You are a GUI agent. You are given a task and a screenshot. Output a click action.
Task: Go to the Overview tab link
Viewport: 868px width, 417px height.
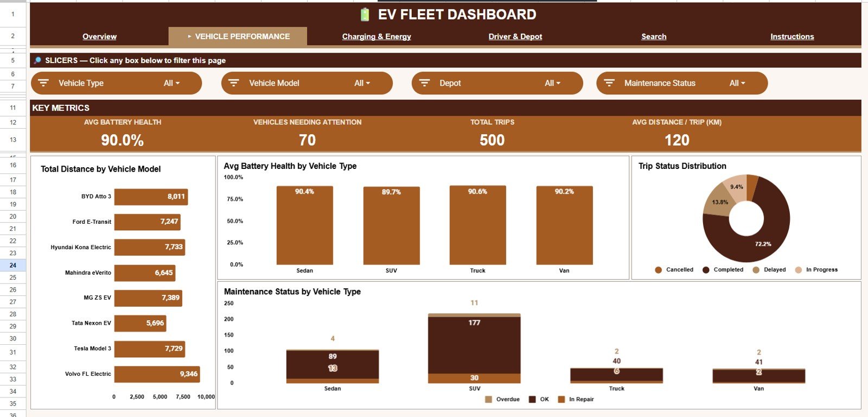[99, 36]
